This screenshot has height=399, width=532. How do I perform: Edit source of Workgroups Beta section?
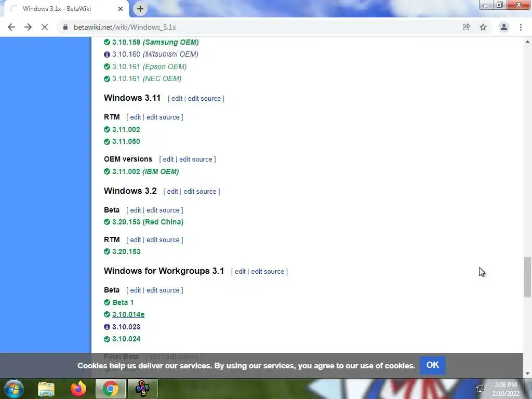pos(163,290)
